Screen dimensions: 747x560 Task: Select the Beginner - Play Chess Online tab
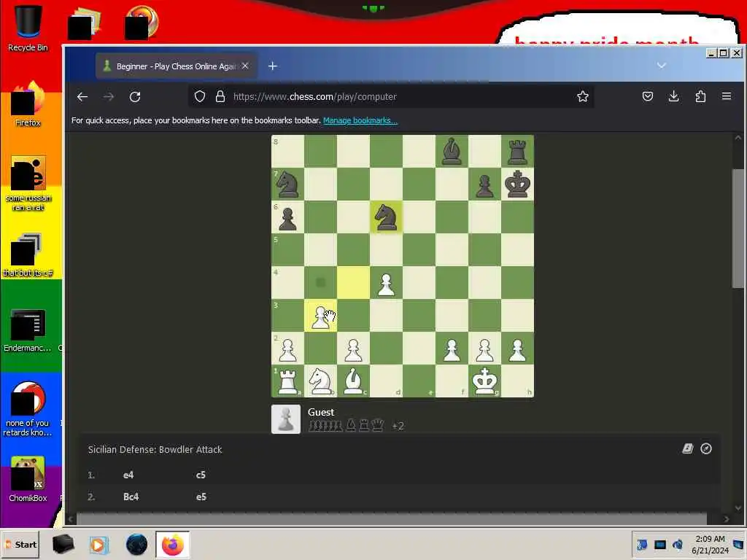click(177, 66)
